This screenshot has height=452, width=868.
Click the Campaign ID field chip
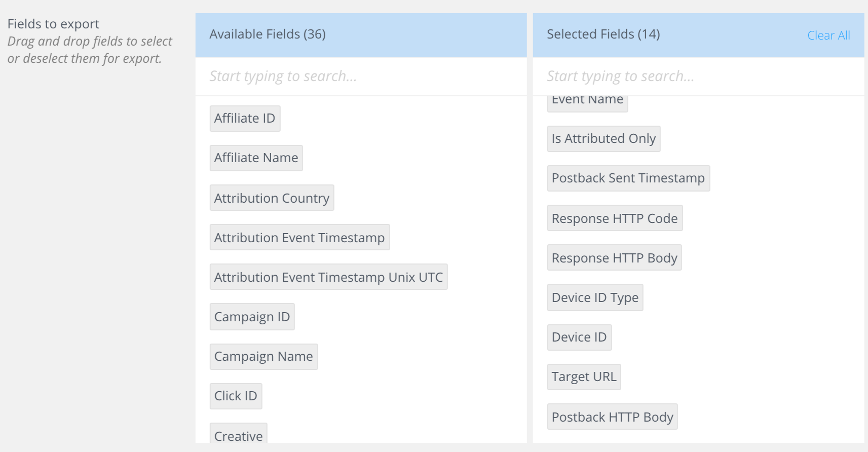(x=252, y=317)
